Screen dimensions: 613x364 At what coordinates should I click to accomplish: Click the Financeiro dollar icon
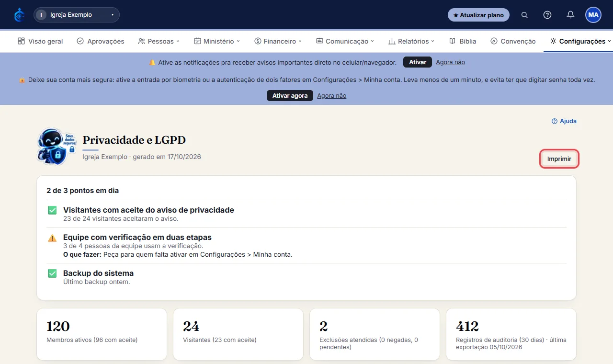click(x=258, y=41)
